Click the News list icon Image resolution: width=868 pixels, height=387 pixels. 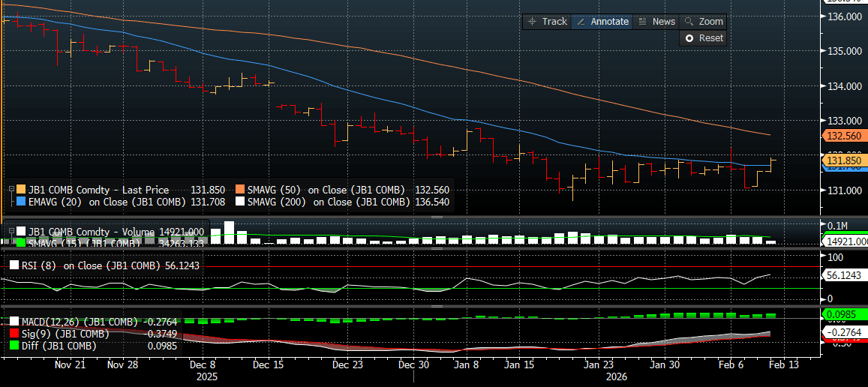click(643, 22)
